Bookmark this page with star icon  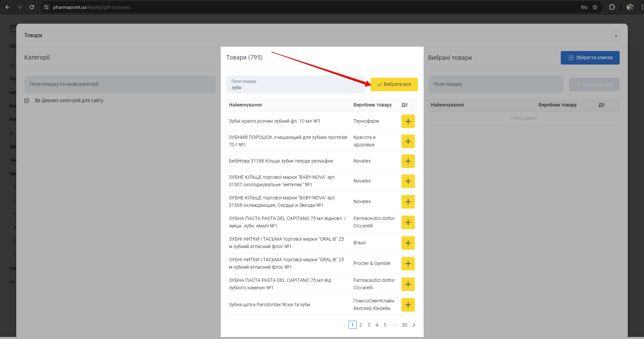595,7
